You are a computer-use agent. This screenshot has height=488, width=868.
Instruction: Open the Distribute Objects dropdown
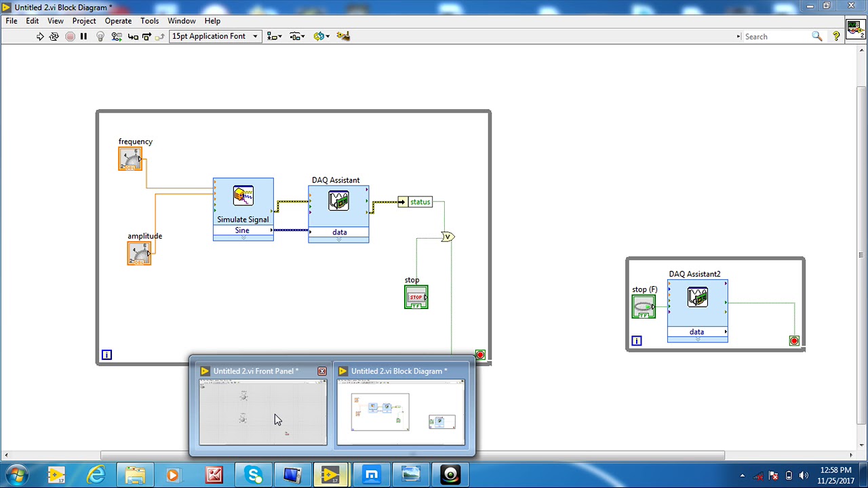[x=297, y=37]
